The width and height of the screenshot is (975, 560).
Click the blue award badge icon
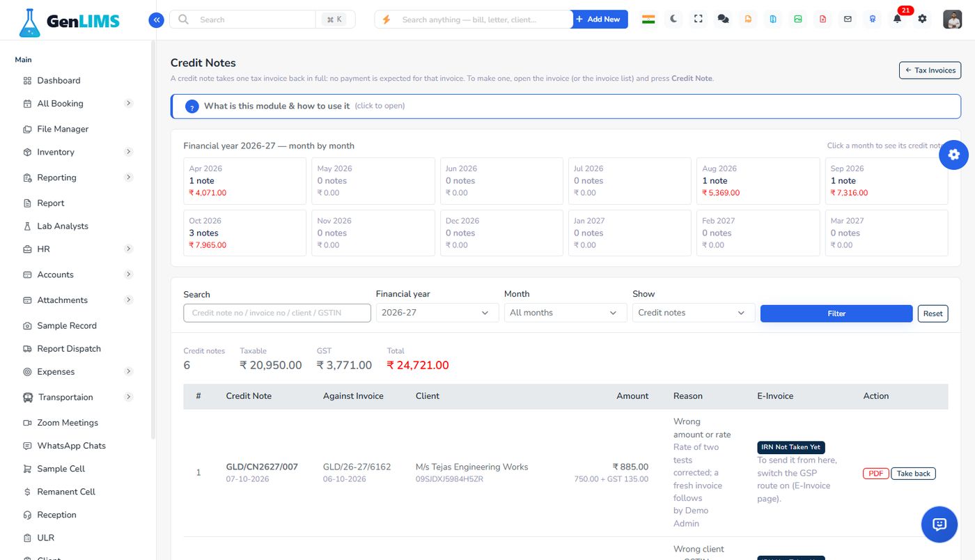point(873,20)
